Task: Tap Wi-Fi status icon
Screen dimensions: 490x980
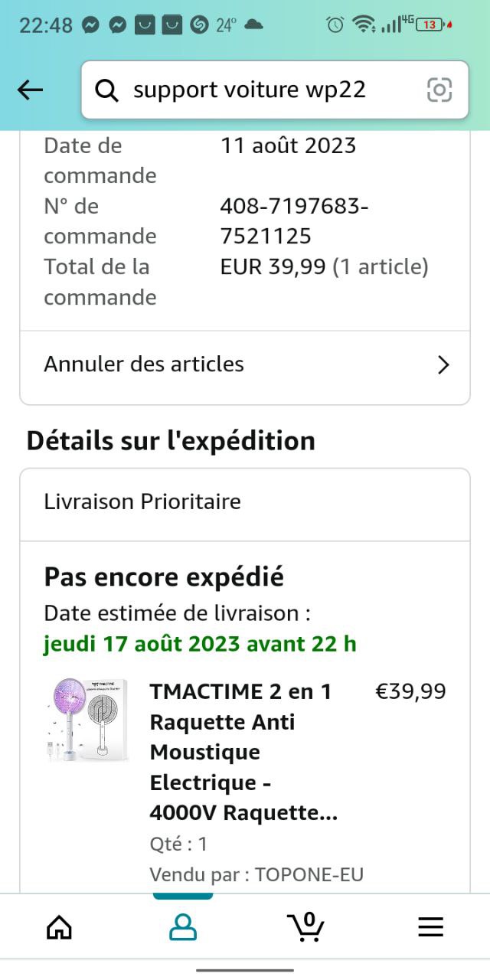Action: 363,24
